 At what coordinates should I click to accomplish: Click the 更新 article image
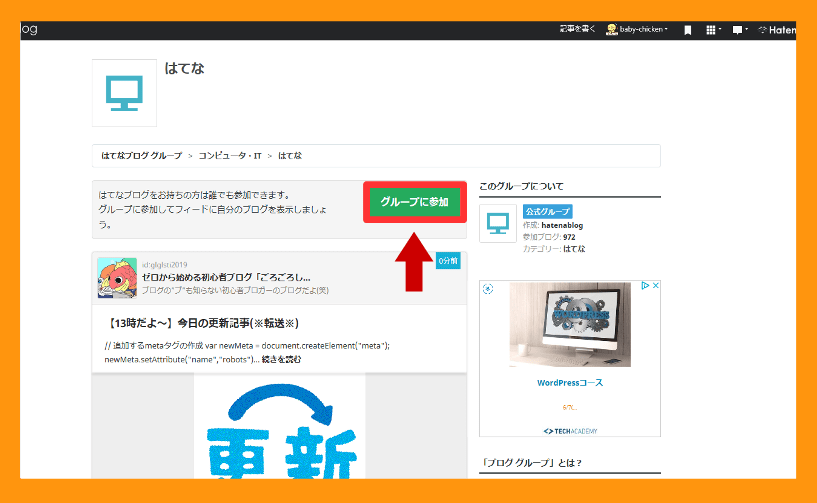(280, 426)
